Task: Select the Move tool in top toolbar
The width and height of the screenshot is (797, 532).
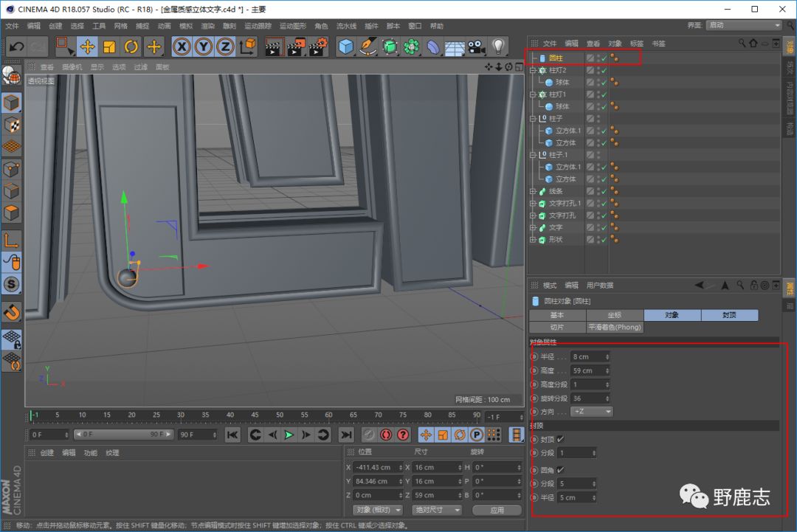Action: pos(87,47)
